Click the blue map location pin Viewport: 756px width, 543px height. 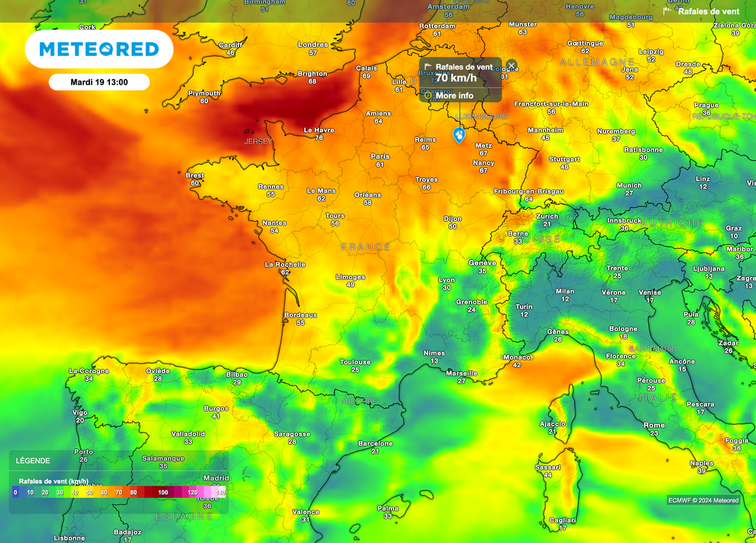click(x=459, y=135)
